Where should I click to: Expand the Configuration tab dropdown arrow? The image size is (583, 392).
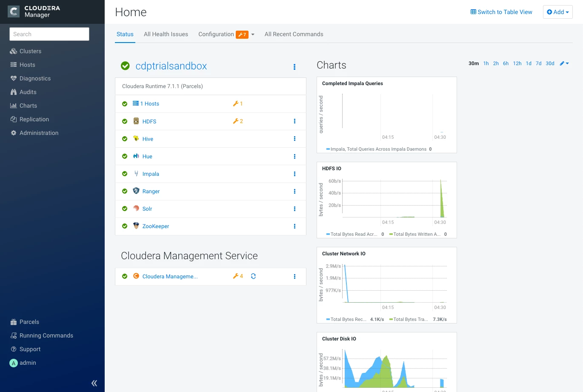(253, 34)
